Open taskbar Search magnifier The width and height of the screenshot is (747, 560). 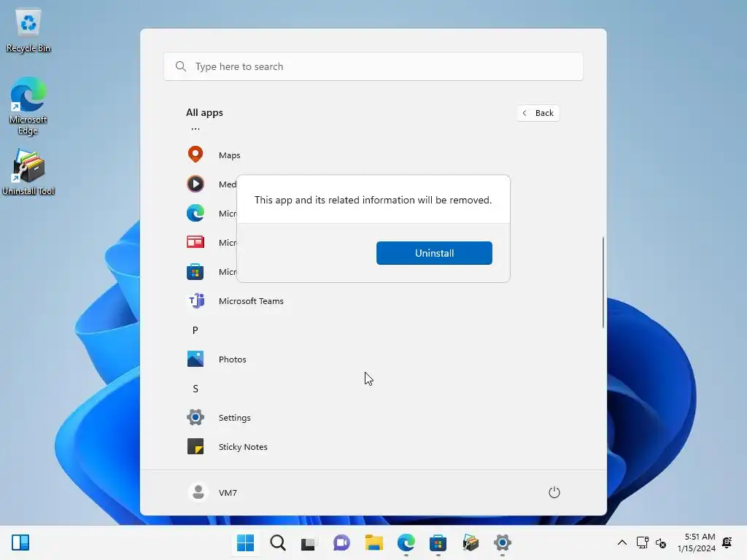click(x=278, y=542)
